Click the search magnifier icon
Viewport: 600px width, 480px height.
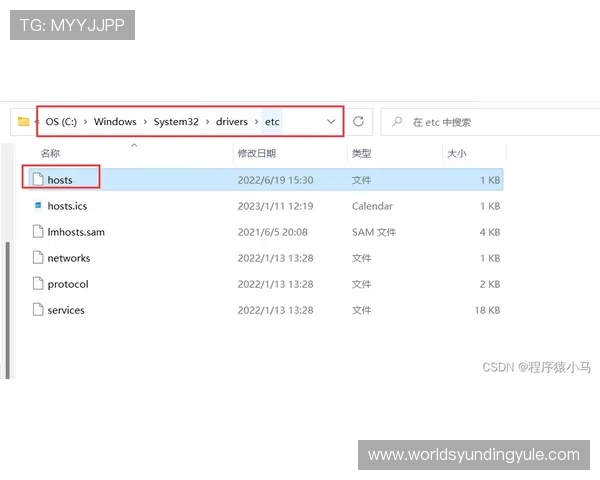(397, 122)
